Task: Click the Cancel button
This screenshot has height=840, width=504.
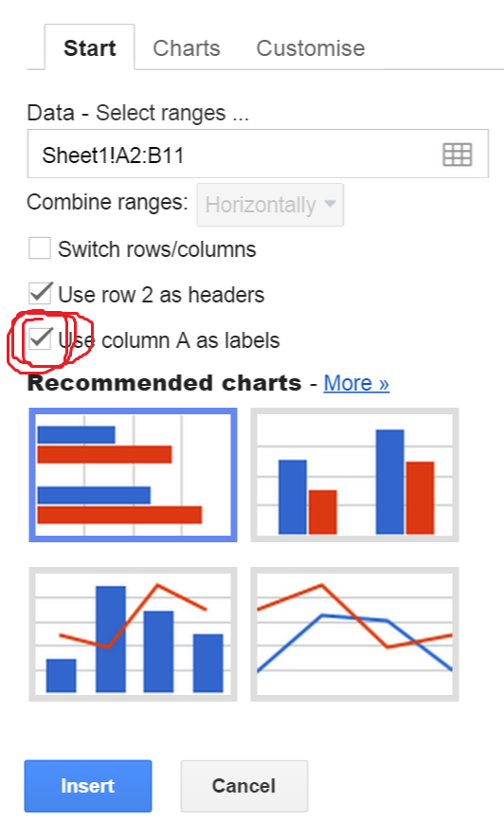Action: coord(244,786)
